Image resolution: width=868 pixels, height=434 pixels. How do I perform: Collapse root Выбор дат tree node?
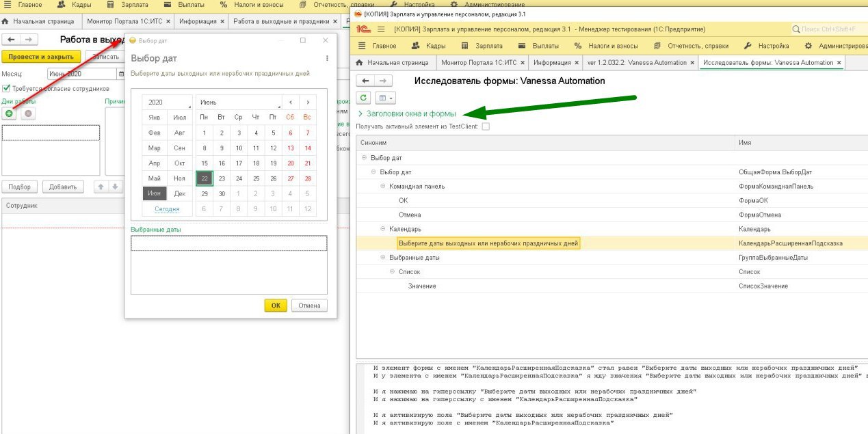click(365, 158)
